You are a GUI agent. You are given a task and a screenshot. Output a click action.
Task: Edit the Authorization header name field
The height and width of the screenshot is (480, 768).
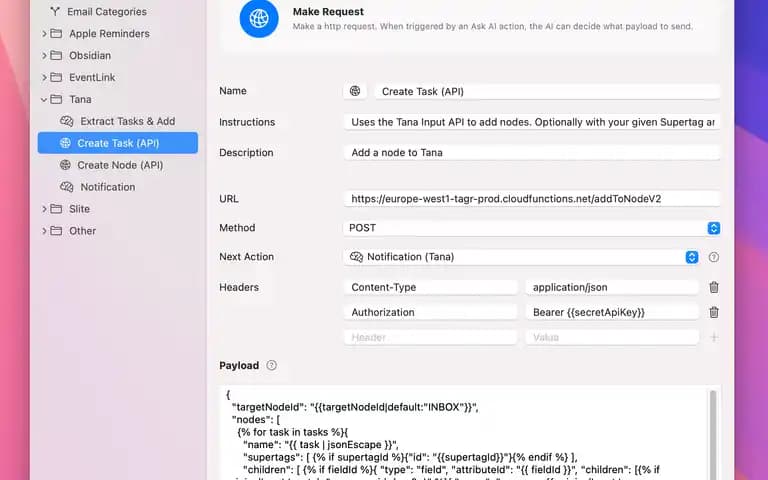point(431,312)
